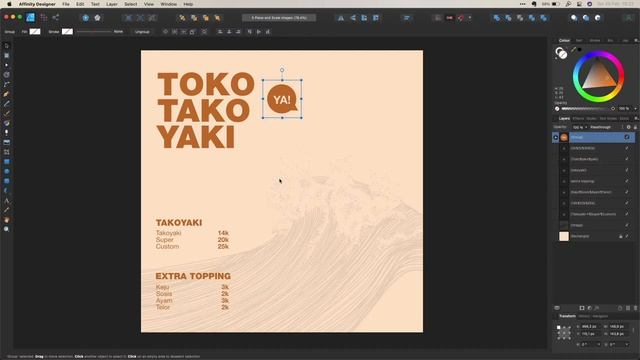The image size is (640, 360).
Task: Click the Move to Back toolbar icon
Action: click(182, 18)
